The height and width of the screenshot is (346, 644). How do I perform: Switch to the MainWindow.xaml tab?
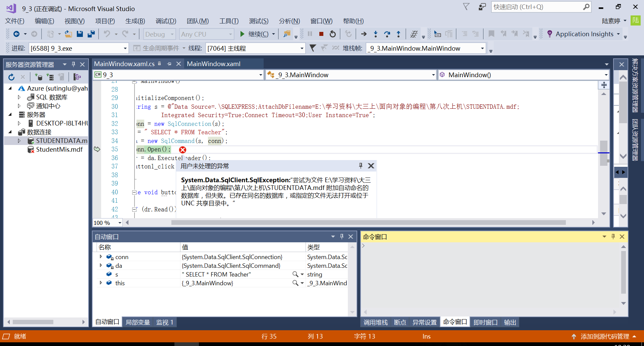pos(214,64)
